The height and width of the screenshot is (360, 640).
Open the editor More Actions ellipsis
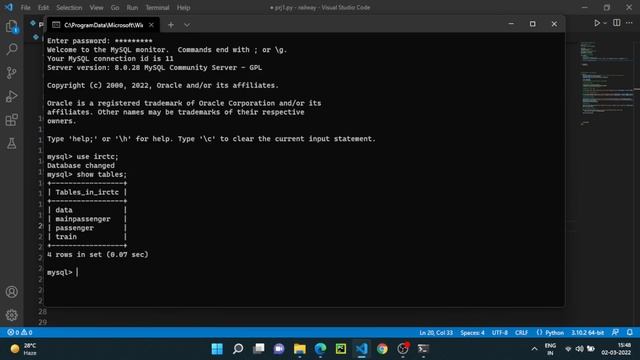629,23
